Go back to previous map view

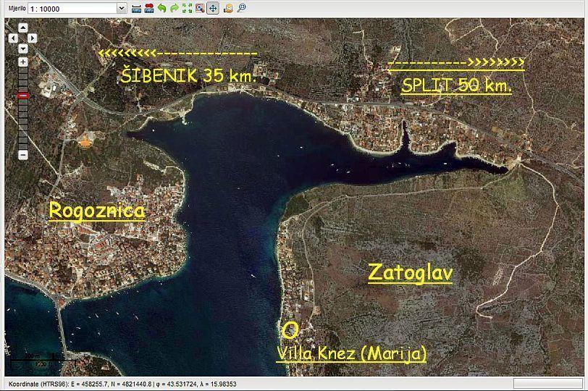click(x=161, y=8)
